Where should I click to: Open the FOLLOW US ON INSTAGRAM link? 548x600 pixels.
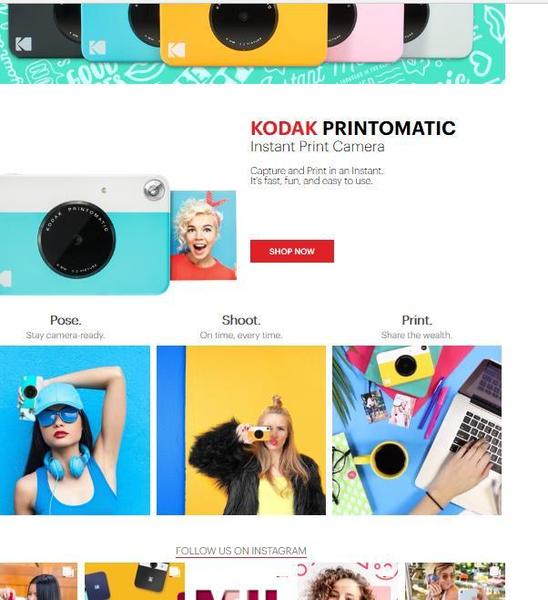241,551
